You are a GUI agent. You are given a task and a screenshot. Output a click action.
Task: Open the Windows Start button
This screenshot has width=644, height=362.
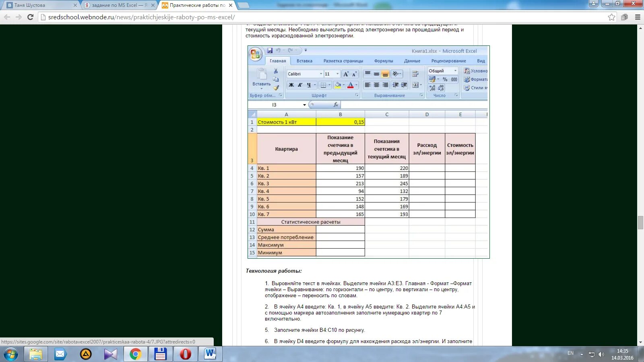tap(11, 354)
